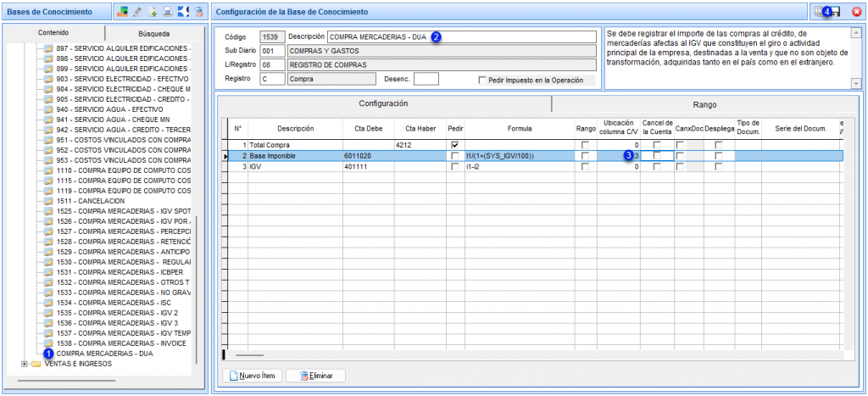
Task: Open the Rango tab
Action: point(704,104)
